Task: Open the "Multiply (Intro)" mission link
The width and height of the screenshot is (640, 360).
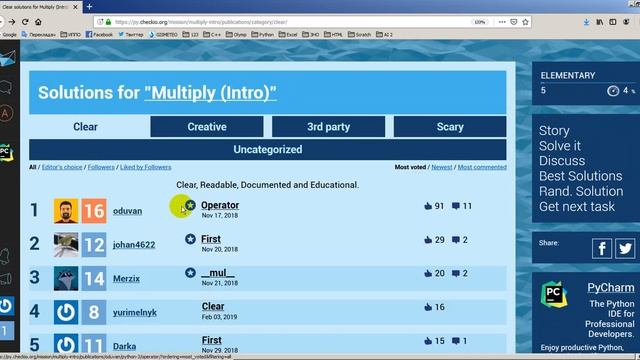Action: (210, 93)
